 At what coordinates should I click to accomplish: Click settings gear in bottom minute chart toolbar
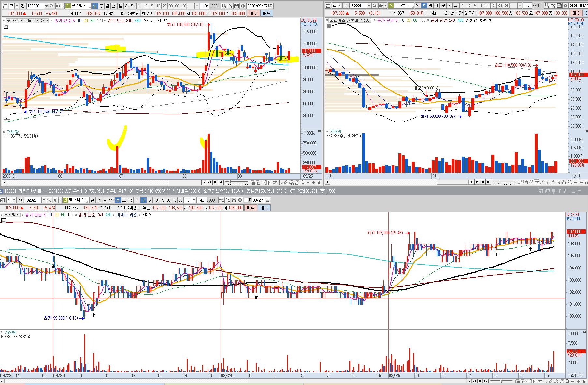[240, 200]
